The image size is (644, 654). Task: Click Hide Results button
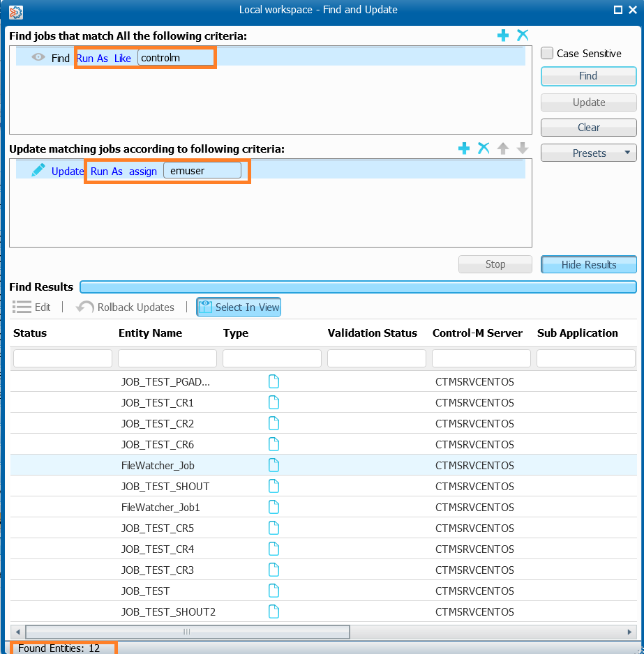coord(588,264)
